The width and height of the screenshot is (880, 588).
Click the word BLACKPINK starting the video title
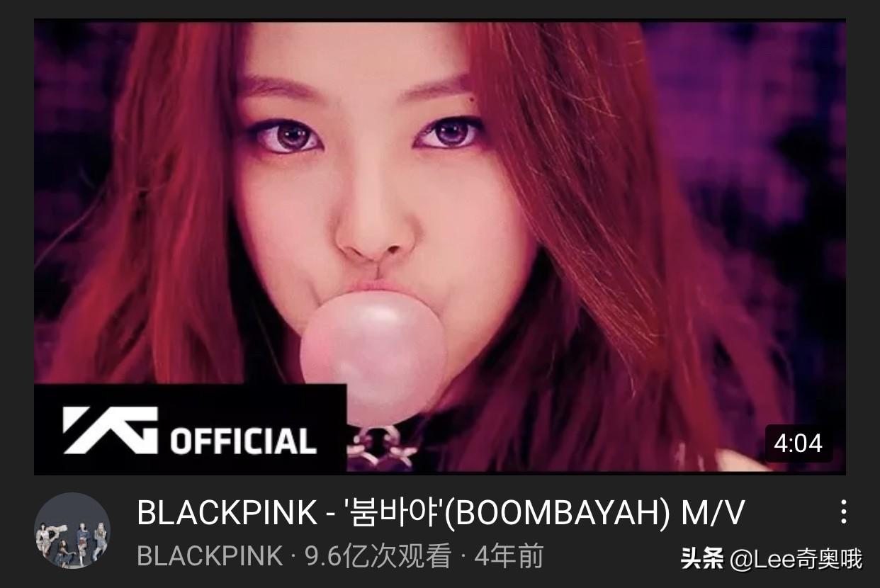coord(227,513)
